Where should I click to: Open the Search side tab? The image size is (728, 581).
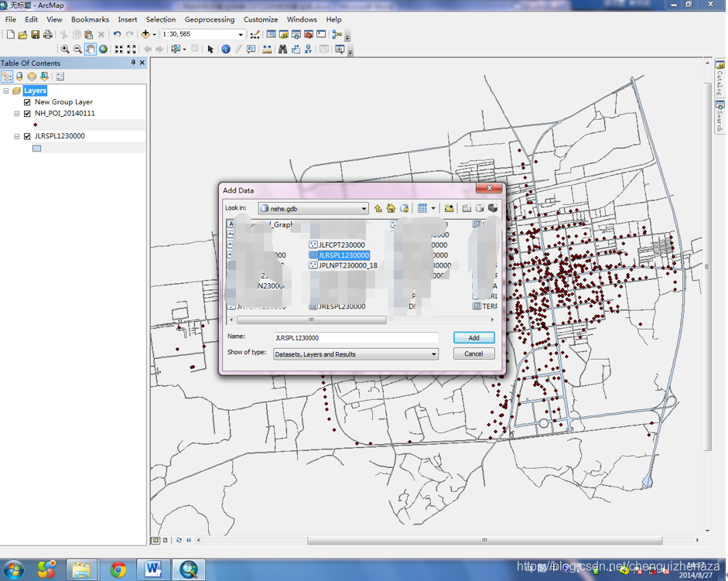point(719,116)
